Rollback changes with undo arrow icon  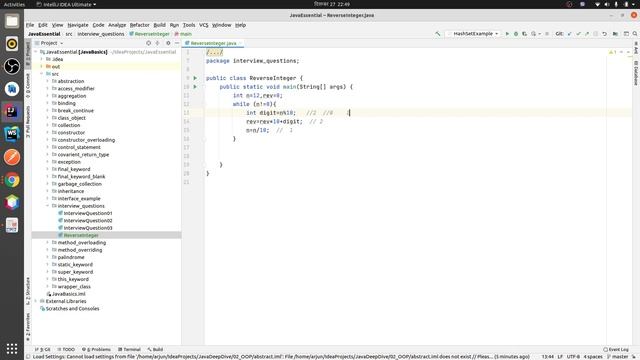pyautogui.click(x=604, y=34)
